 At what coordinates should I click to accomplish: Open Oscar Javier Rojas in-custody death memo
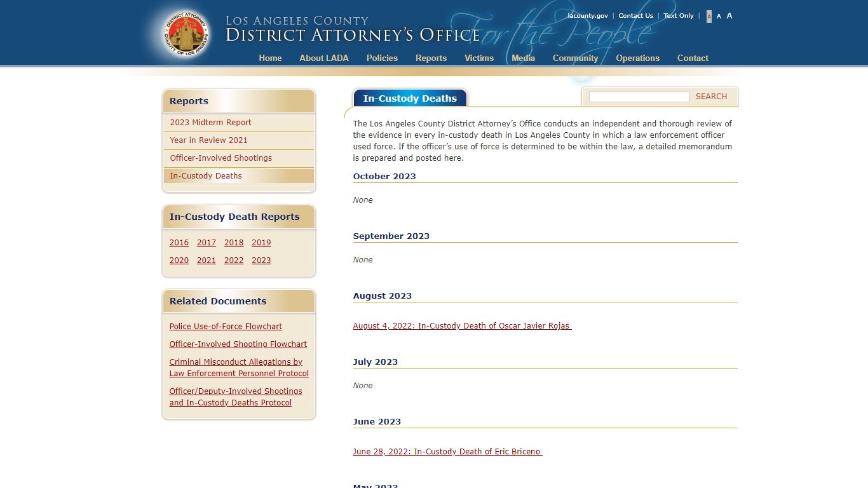tap(462, 326)
